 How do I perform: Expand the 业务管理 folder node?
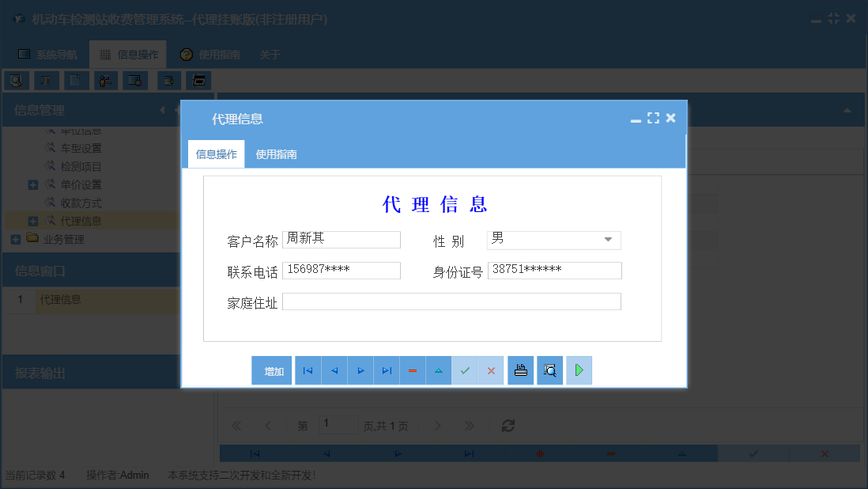click(x=14, y=239)
